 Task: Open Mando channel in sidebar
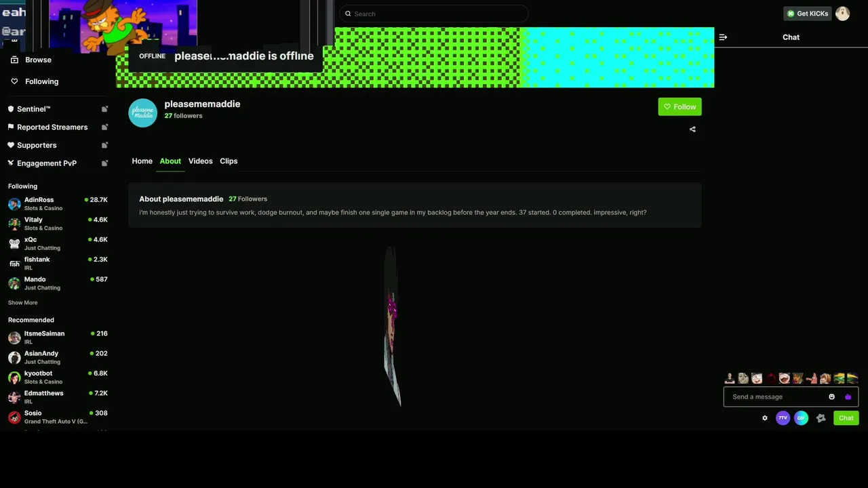coord(58,283)
